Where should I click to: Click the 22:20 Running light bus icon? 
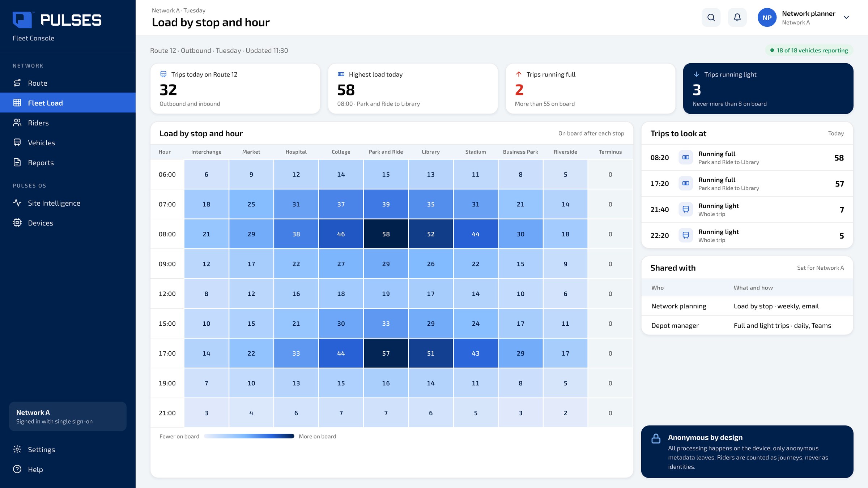pos(686,236)
